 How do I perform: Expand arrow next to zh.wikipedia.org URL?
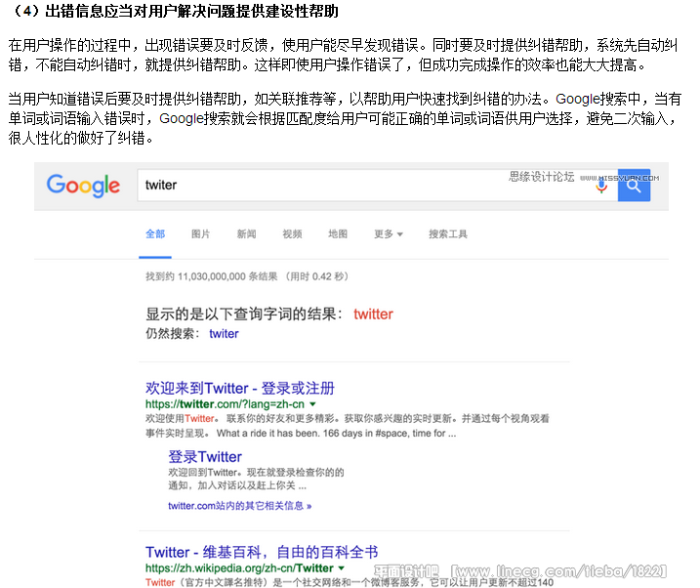point(342,568)
